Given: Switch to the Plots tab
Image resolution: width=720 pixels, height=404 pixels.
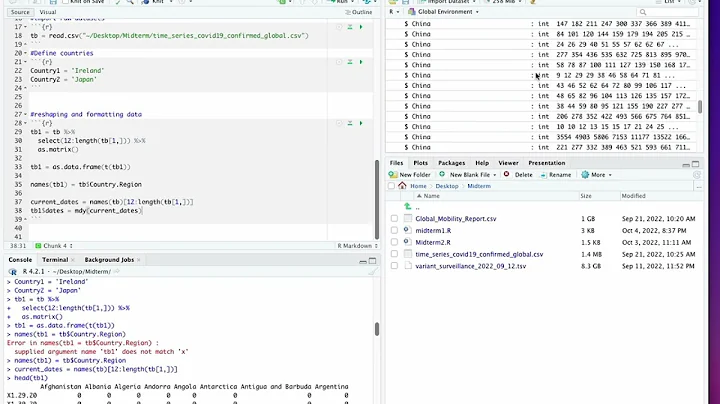Looking at the screenshot, I should click(421, 163).
